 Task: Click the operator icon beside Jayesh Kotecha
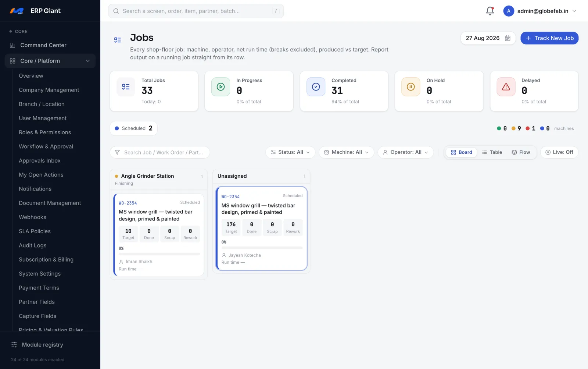[x=224, y=255]
